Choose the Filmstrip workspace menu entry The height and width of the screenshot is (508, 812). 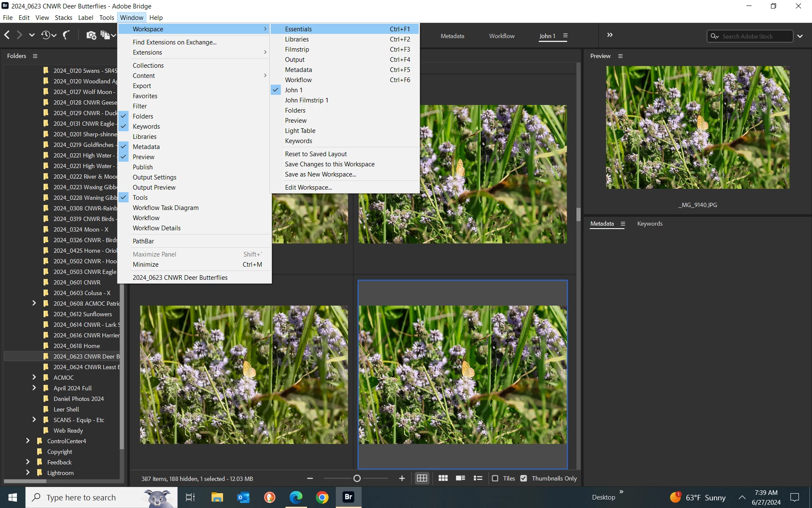pos(297,50)
